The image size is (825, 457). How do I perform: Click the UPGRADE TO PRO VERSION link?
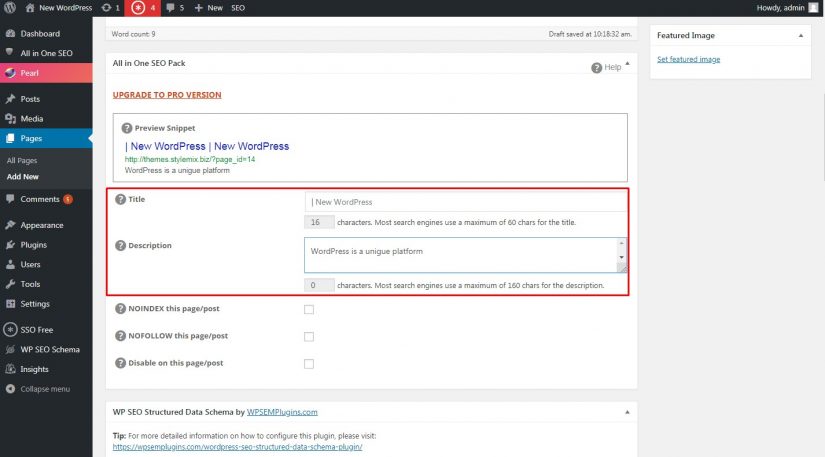tap(167, 95)
